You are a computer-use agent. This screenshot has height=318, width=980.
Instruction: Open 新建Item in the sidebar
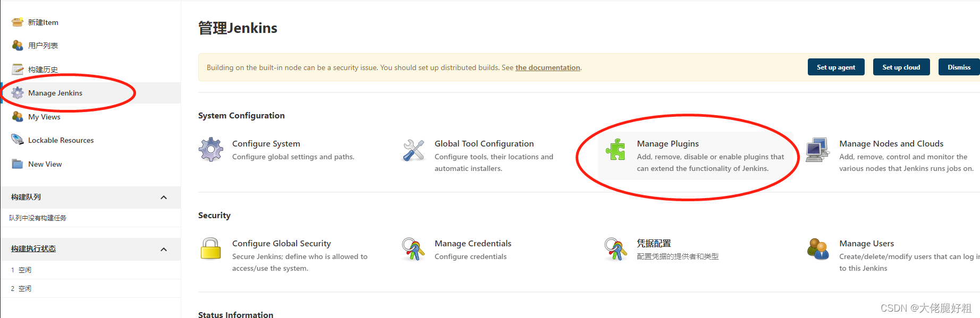coord(43,22)
